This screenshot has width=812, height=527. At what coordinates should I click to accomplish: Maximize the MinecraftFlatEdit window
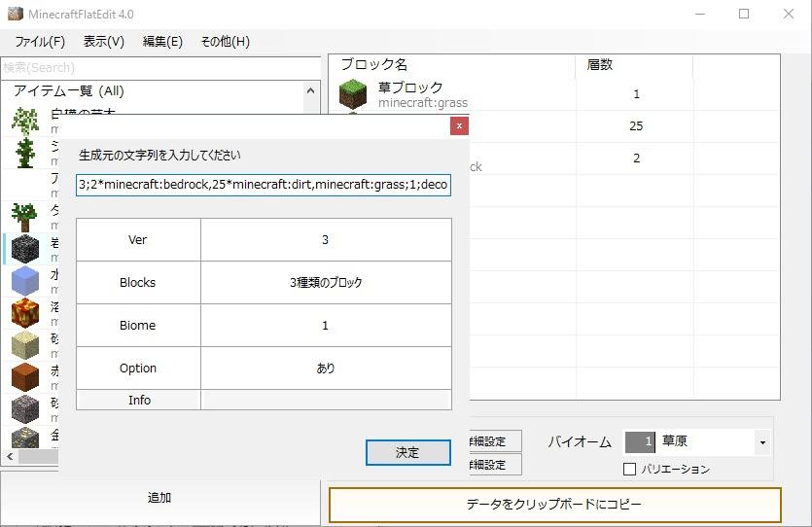click(x=744, y=14)
